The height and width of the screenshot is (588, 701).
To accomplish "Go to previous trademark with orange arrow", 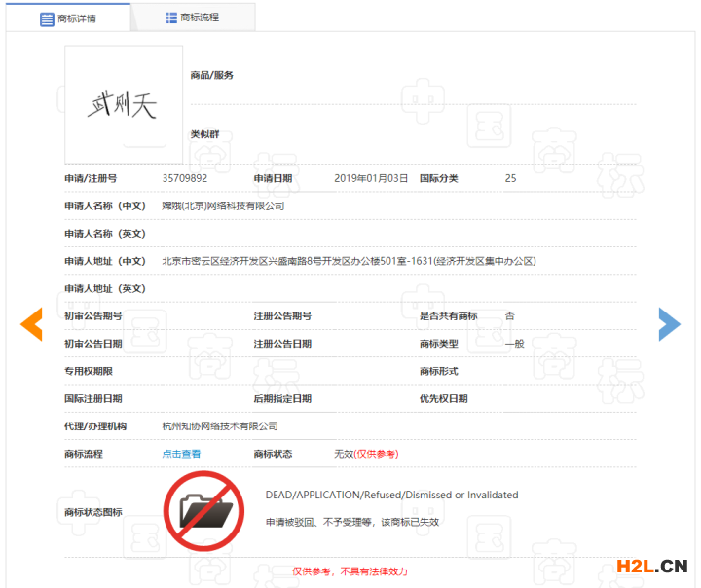I will [x=31, y=324].
